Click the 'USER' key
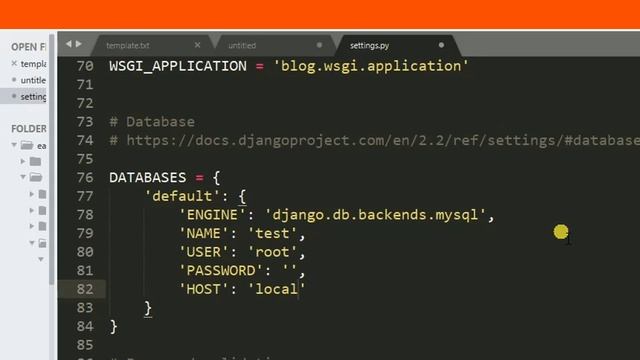Screen dimensions: 640x360 (203, 252)
